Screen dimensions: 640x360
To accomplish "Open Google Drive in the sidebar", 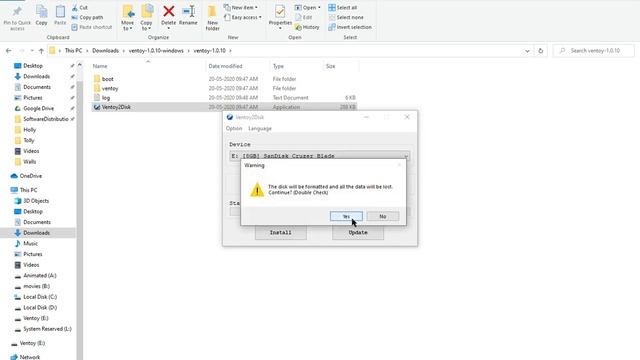I will [x=38, y=108].
